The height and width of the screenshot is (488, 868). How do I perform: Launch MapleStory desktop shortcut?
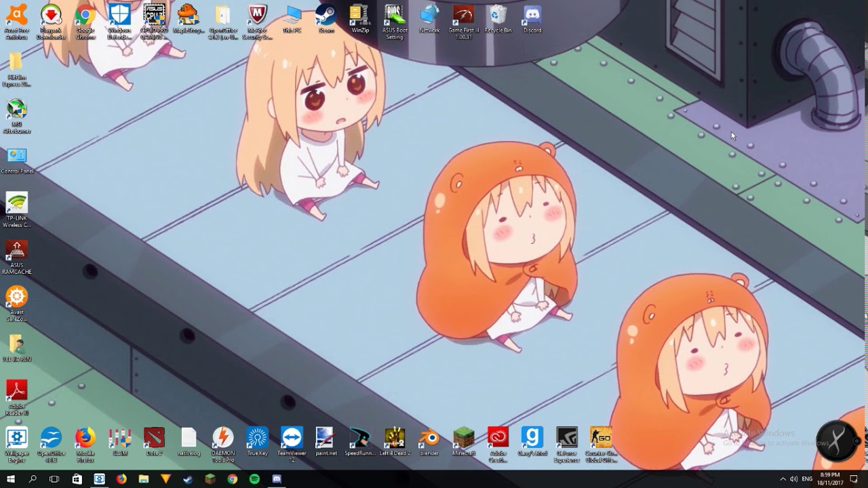click(x=188, y=18)
